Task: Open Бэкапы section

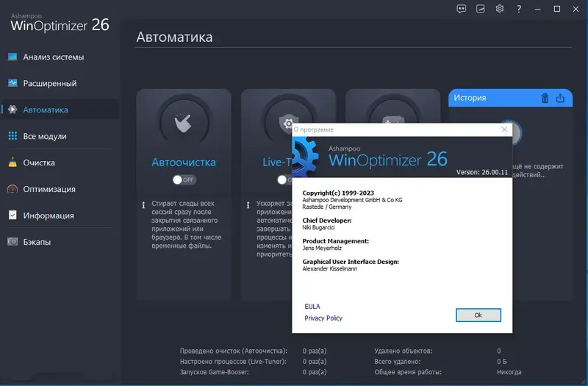Action: pyautogui.click(x=37, y=242)
